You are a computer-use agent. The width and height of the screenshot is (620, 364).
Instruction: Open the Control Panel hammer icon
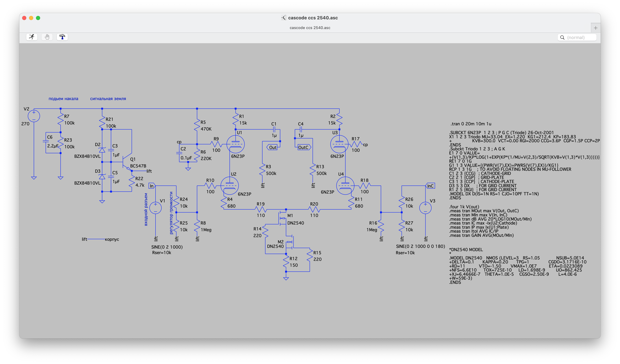[x=62, y=37]
